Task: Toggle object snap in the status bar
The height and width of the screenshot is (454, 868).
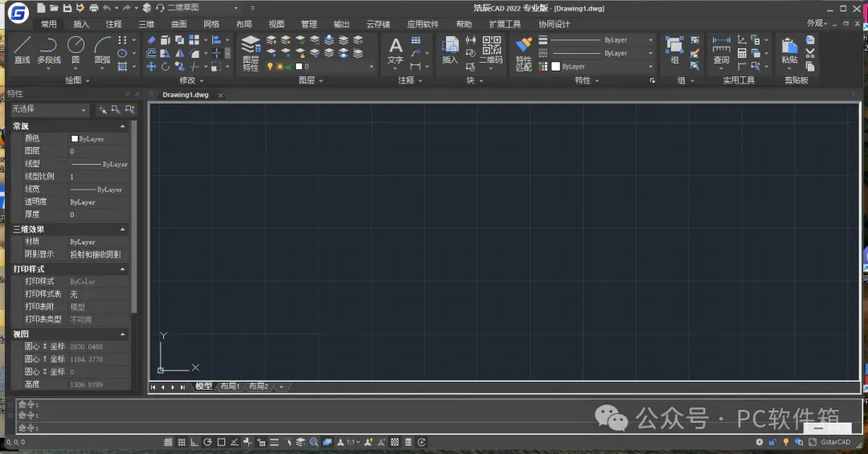Action: click(x=221, y=442)
